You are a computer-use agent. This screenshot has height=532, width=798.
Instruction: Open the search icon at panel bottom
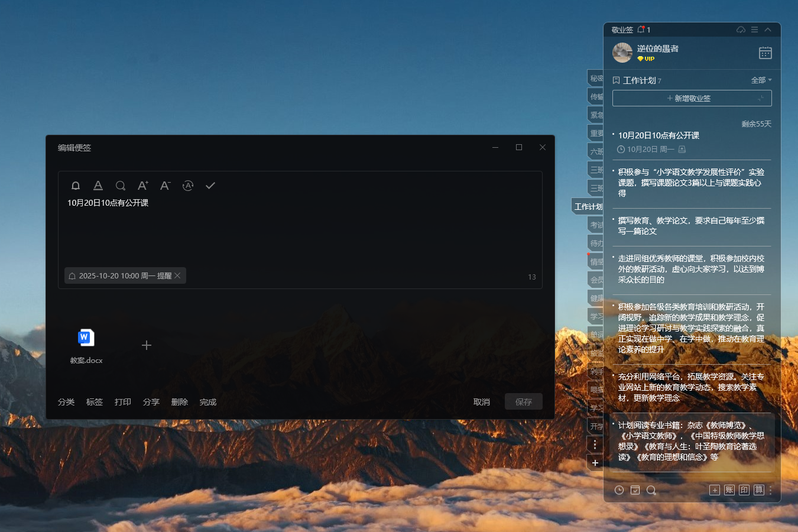651,490
